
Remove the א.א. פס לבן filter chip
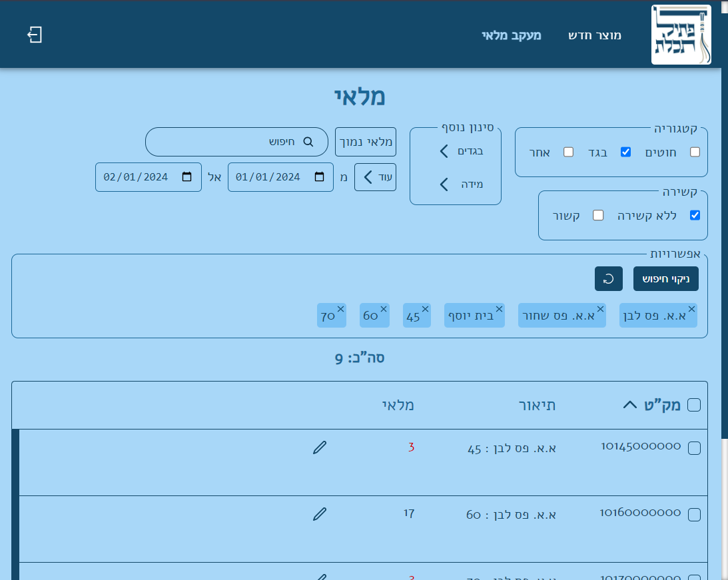691,309
